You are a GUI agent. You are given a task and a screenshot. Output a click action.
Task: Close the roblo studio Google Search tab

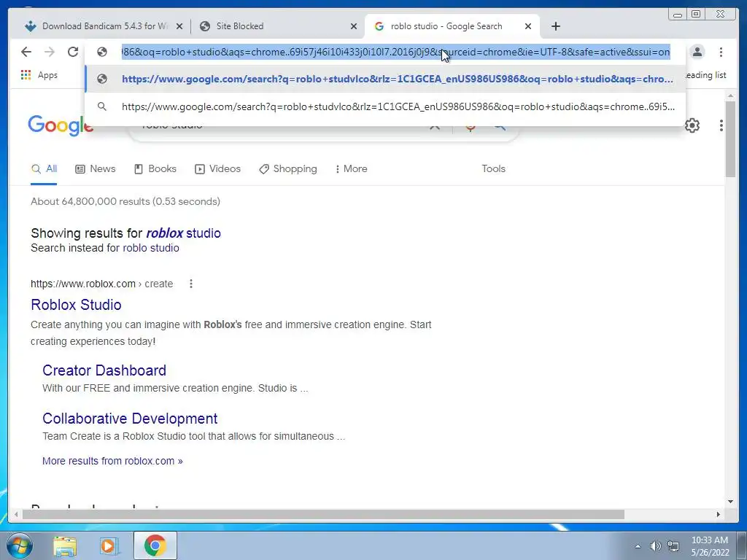528,27
